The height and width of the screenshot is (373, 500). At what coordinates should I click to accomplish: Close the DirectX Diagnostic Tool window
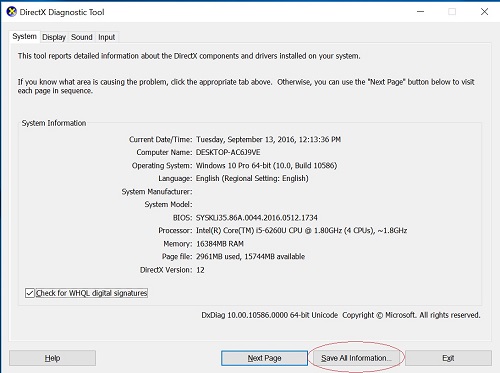(484, 12)
